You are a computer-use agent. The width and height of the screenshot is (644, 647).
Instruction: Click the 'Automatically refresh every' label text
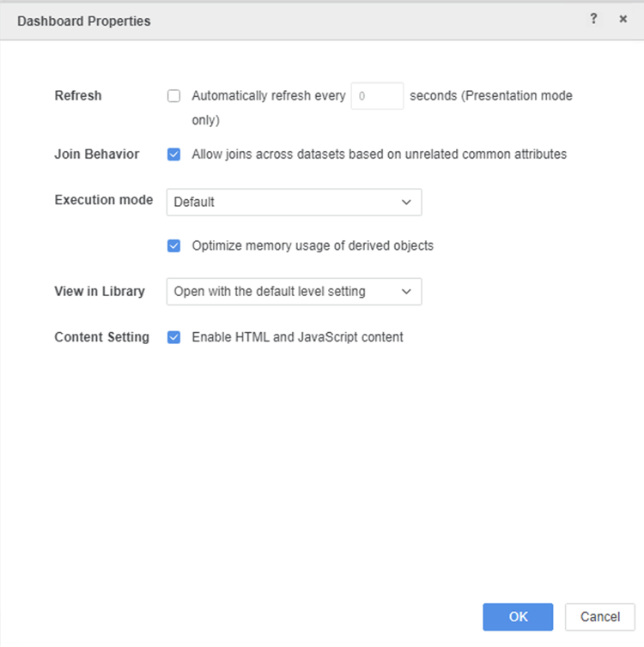tap(269, 96)
